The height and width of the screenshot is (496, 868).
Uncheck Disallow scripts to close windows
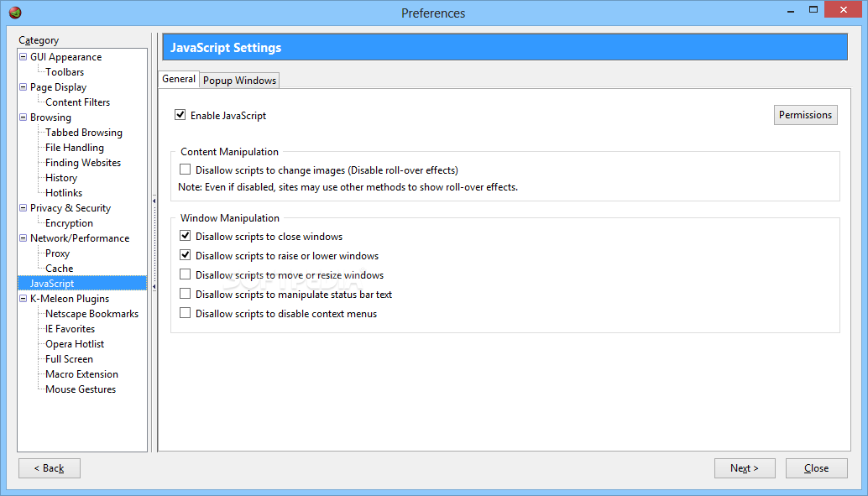pyautogui.click(x=185, y=236)
